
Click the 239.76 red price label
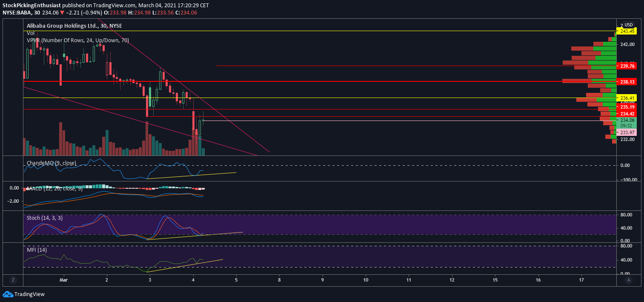[x=627, y=66]
